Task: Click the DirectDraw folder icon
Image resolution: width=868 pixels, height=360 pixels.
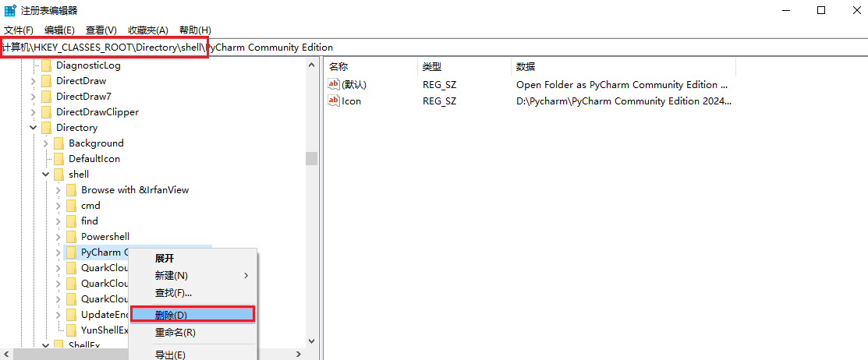Action: pos(46,81)
